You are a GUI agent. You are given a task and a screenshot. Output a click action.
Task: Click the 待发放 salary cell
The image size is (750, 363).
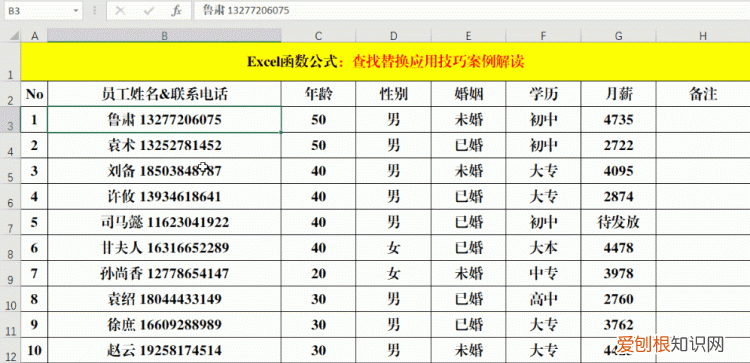(x=618, y=222)
